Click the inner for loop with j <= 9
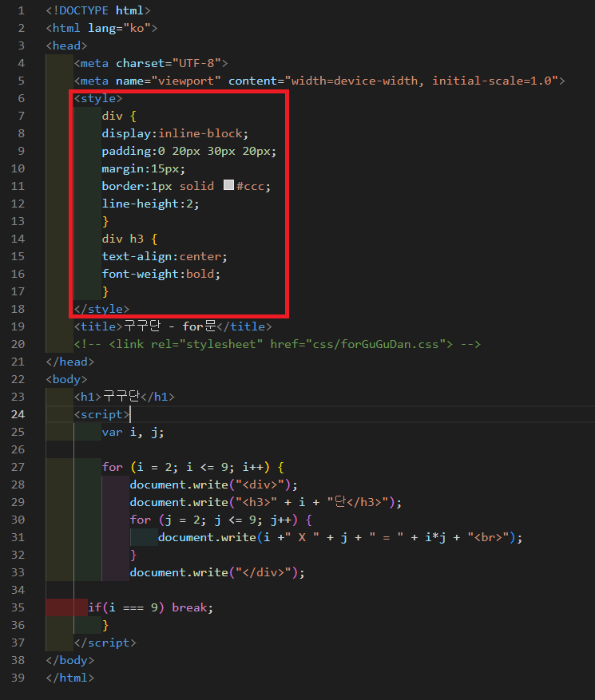Viewport: 595px width, 700px height. tap(221, 520)
